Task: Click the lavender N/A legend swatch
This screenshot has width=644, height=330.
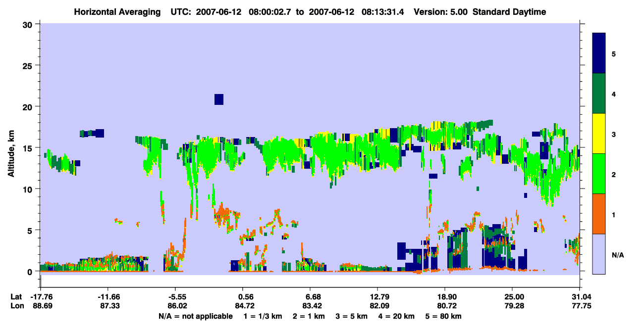Action: tap(599, 254)
